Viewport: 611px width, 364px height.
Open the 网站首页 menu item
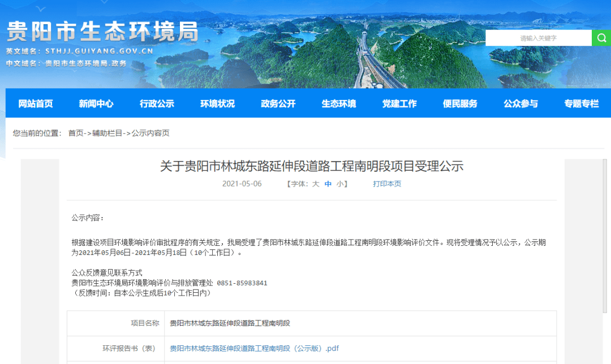[x=36, y=103]
